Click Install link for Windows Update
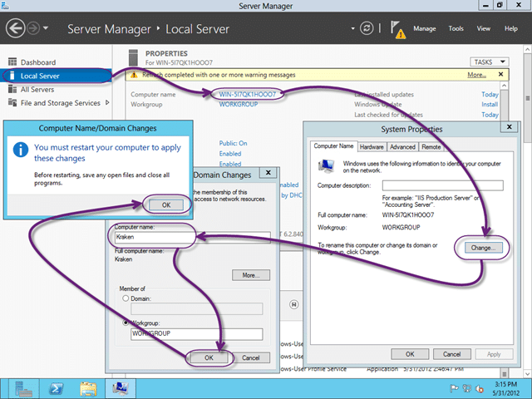The image size is (532, 399). click(x=490, y=105)
